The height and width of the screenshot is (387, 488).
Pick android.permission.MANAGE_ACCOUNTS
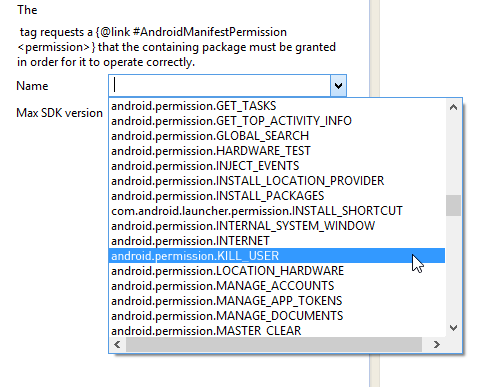click(x=277, y=286)
